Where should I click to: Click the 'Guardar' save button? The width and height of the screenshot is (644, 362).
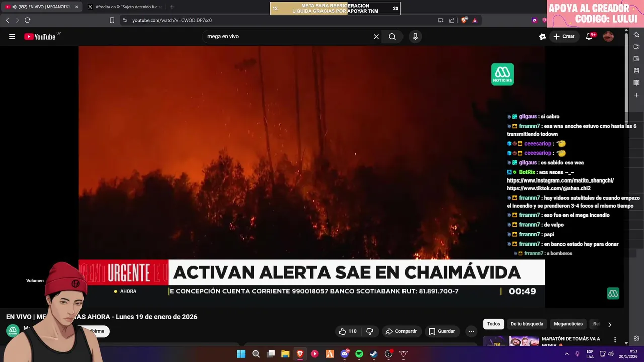[x=442, y=331]
